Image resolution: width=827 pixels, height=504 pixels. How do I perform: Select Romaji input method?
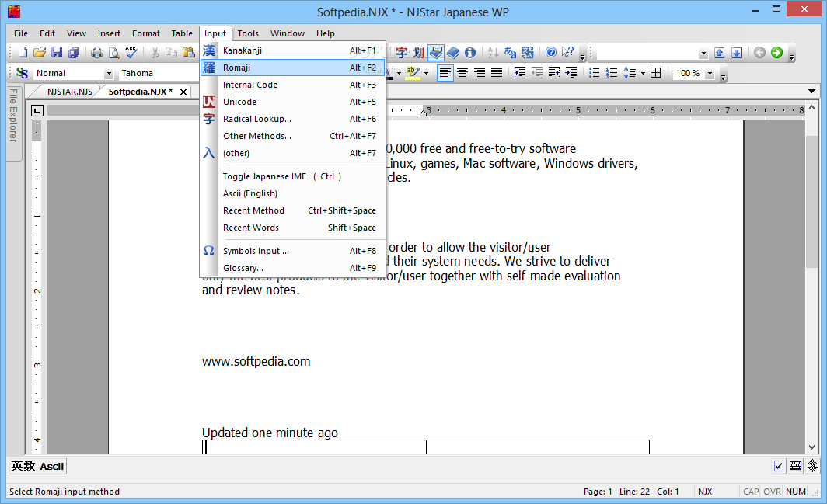293,68
